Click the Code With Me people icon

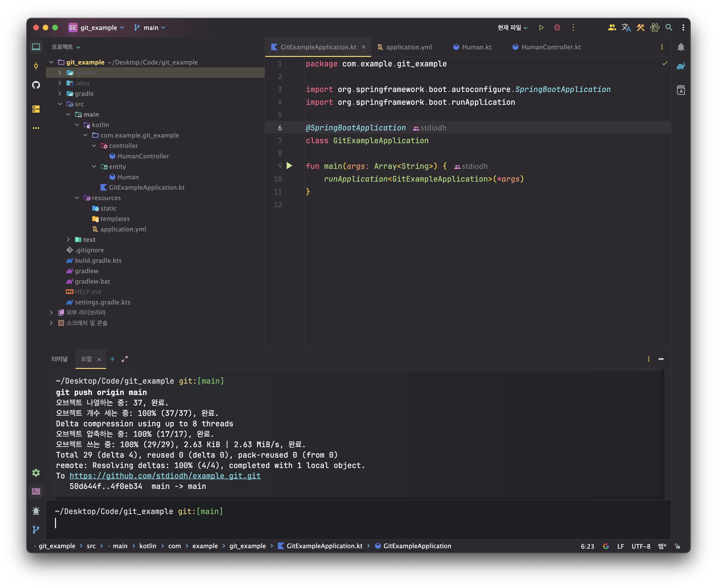click(612, 28)
